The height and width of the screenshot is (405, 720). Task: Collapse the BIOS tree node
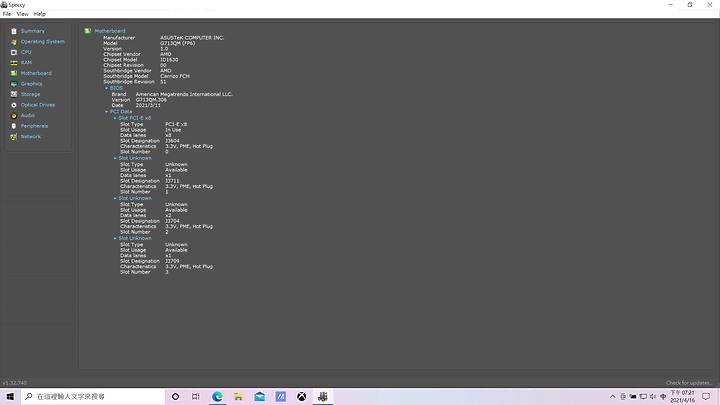tap(107, 88)
